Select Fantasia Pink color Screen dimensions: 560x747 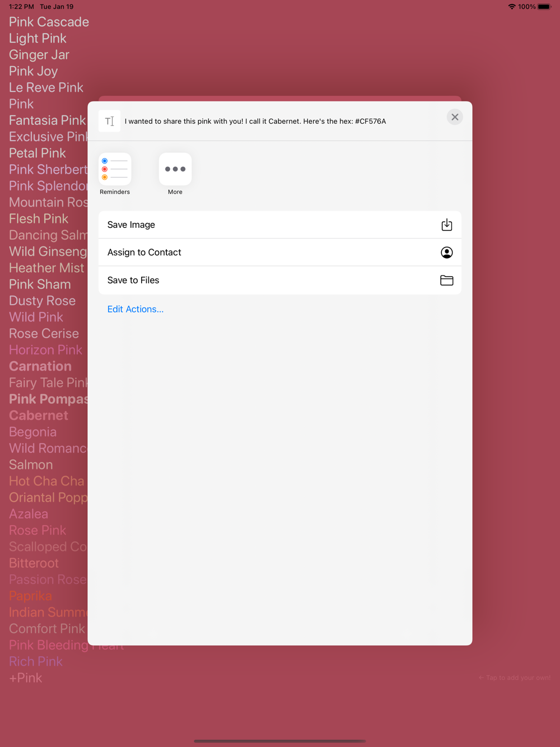pyautogui.click(x=48, y=120)
